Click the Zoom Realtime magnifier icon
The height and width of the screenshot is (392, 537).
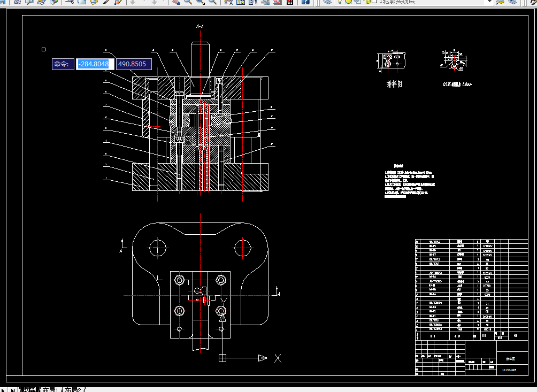click(188, 2)
